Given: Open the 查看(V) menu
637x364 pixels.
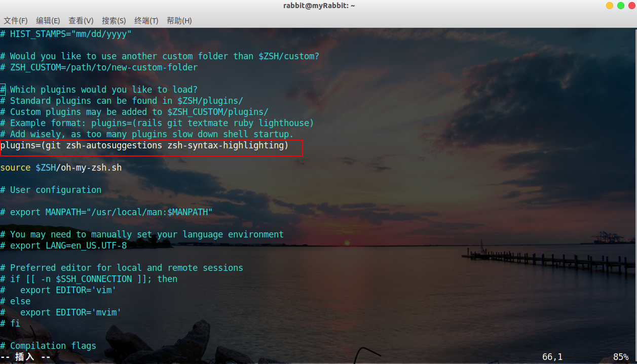Looking at the screenshot, I should [x=81, y=21].
